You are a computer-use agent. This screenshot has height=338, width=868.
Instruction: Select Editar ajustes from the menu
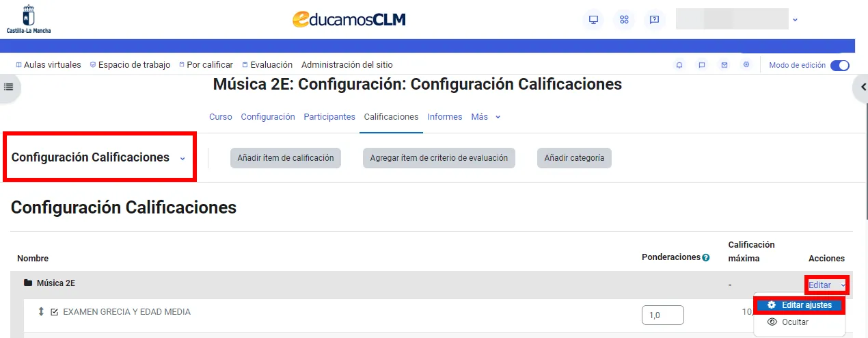[x=800, y=305]
